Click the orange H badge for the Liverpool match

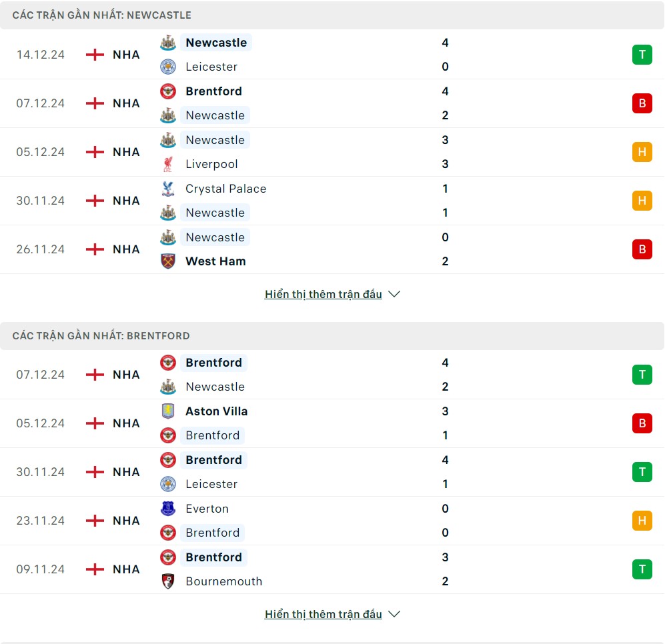point(642,152)
